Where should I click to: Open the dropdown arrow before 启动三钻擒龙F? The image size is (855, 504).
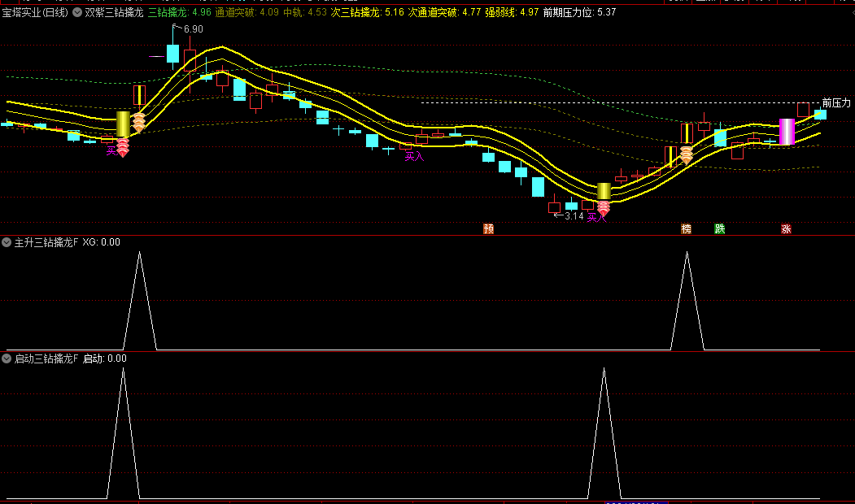tap(7, 358)
